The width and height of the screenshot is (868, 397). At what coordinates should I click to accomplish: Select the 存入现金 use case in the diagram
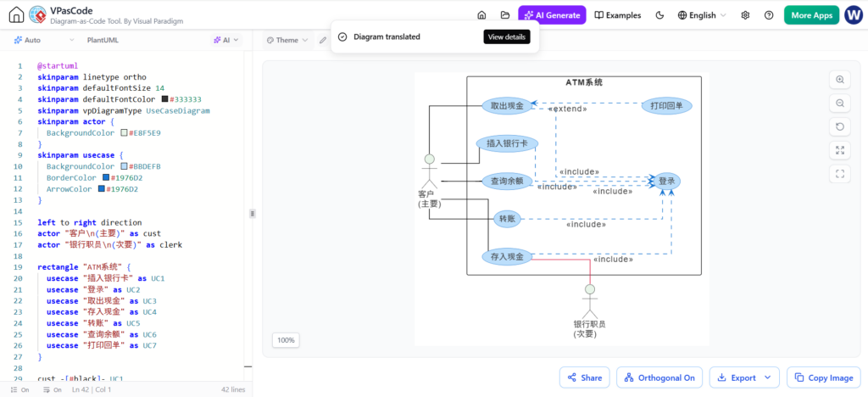507,256
